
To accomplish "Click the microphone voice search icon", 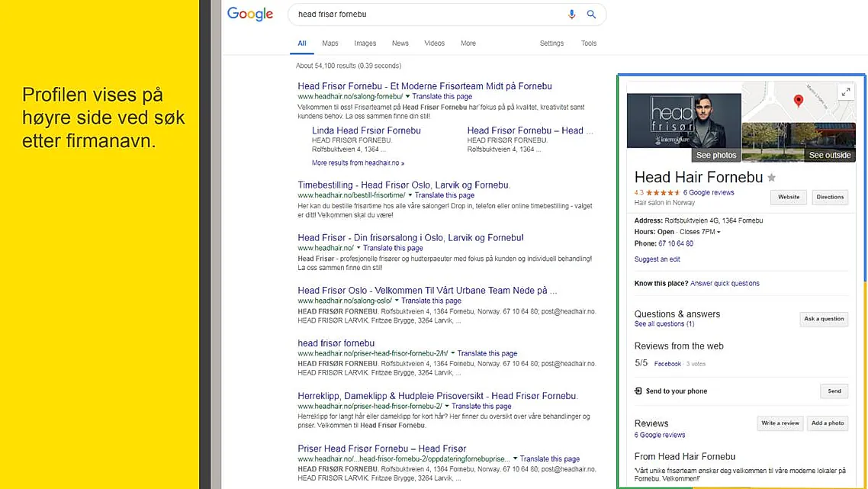I will [x=571, y=14].
